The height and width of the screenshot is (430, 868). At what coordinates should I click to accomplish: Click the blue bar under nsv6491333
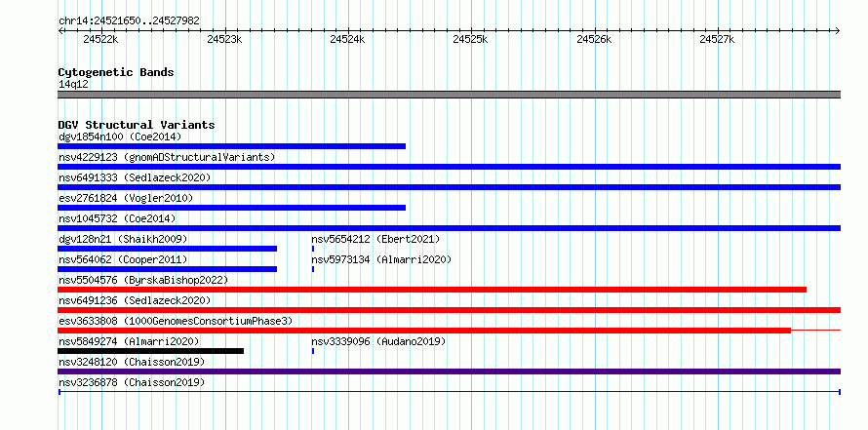pos(450,187)
